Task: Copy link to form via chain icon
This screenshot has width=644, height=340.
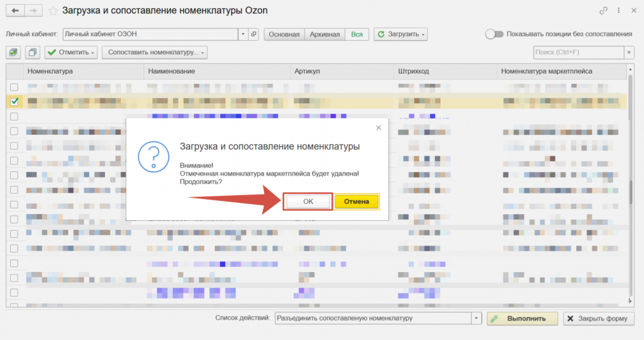Action: click(x=604, y=11)
